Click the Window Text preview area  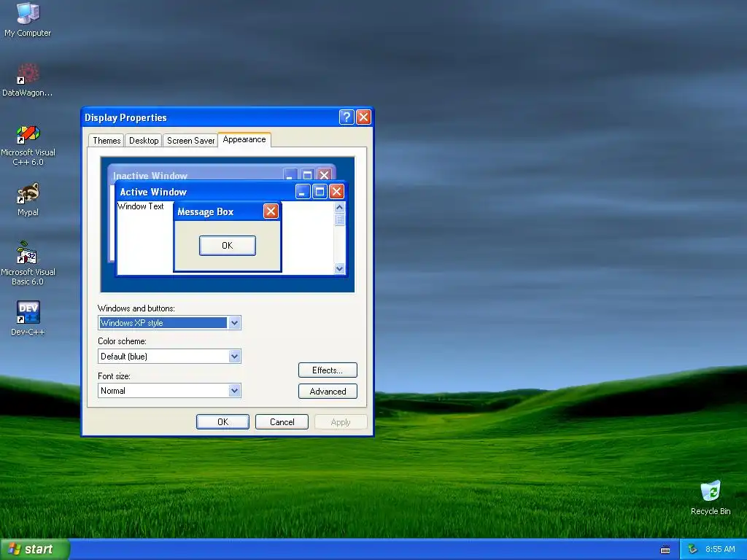pos(141,206)
